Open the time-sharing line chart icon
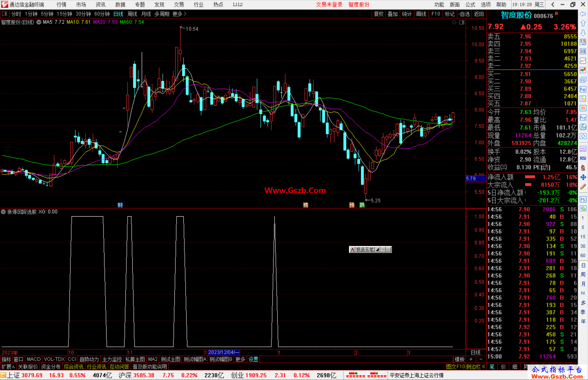 pyautogui.click(x=583, y=61)
